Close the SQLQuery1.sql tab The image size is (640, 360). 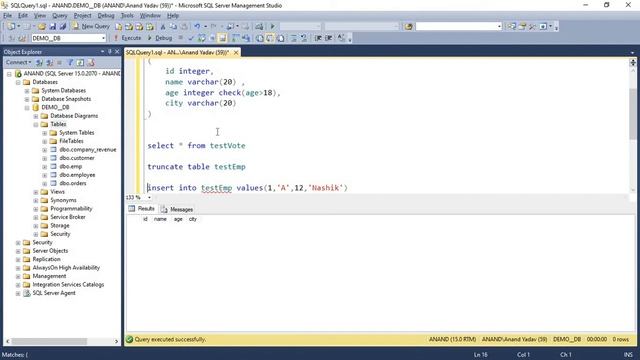tap(236, 53)
